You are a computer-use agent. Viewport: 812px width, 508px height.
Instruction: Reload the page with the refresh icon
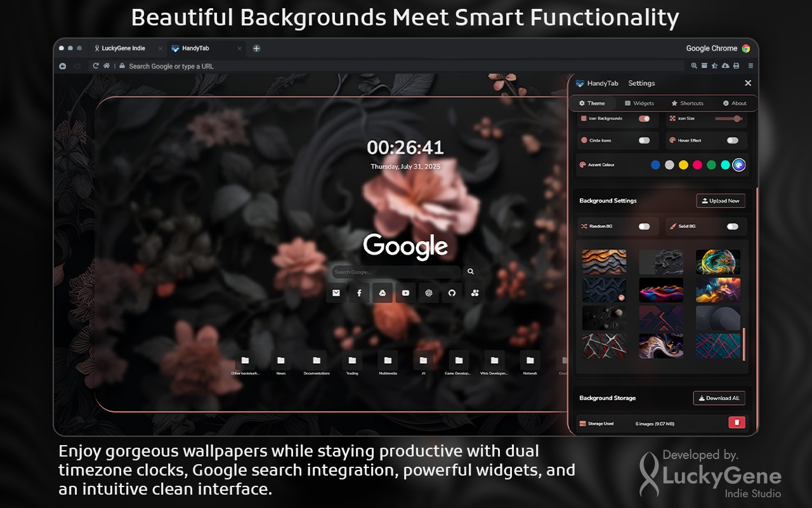tap(96, 66)
